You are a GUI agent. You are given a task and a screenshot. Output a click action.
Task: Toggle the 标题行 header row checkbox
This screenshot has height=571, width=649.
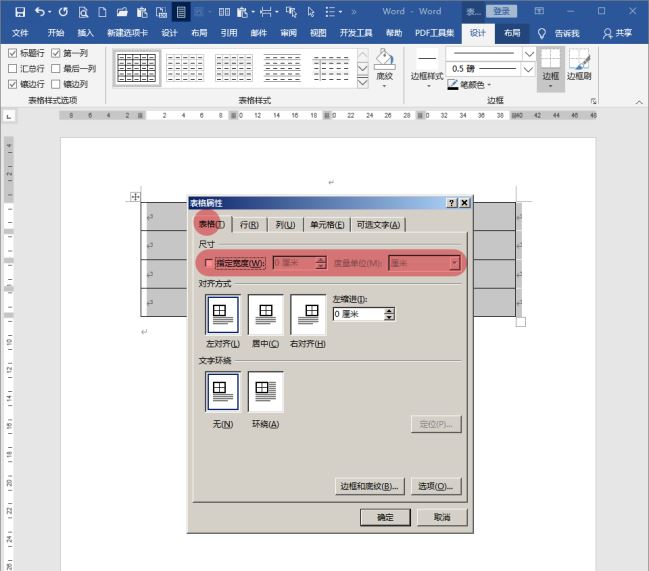12,52
